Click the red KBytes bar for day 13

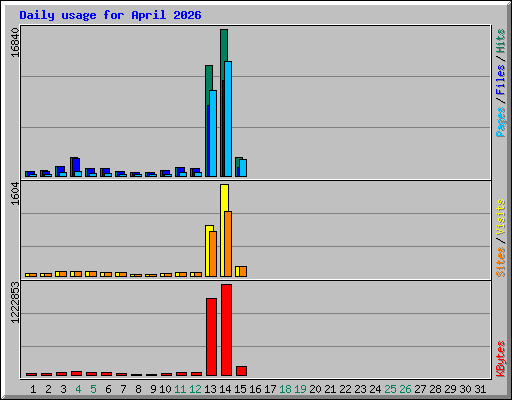tap(211, 337)
